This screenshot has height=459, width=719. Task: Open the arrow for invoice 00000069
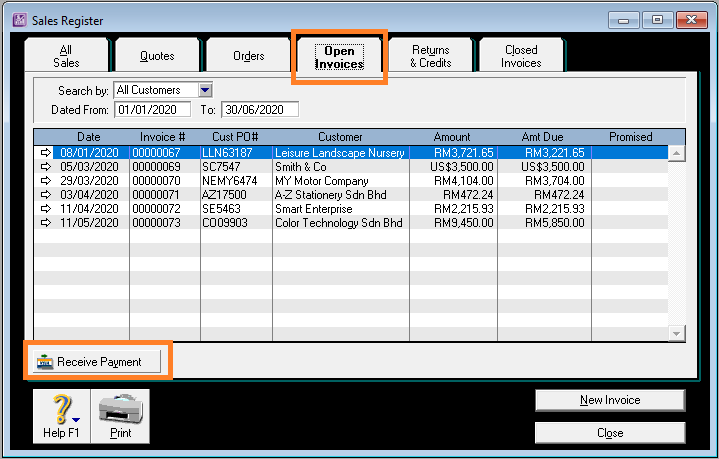46,166
